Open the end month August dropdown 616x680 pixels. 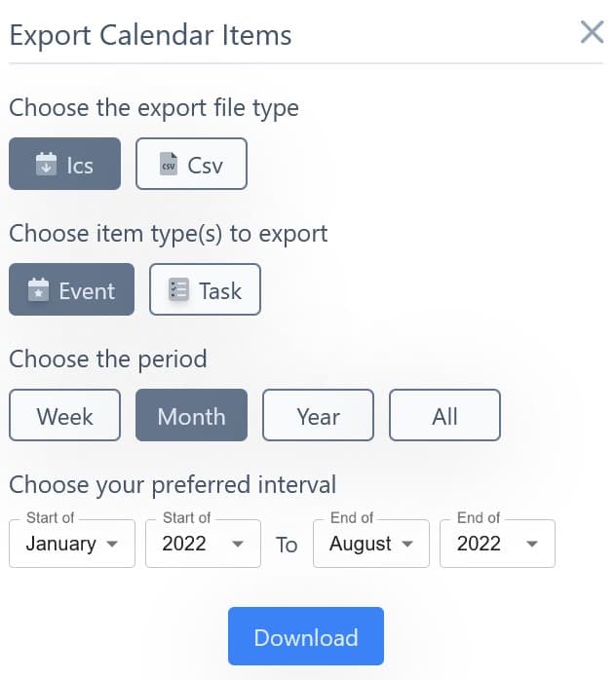[x=371, y=544]
